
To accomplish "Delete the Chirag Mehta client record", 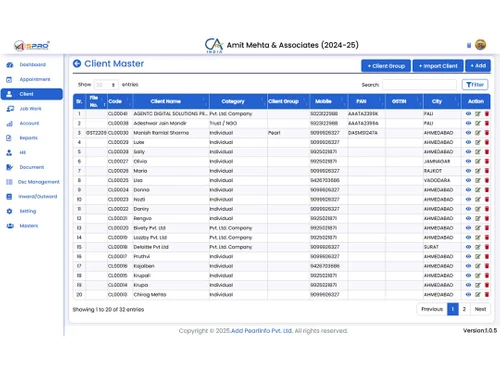I will [487, 294].
